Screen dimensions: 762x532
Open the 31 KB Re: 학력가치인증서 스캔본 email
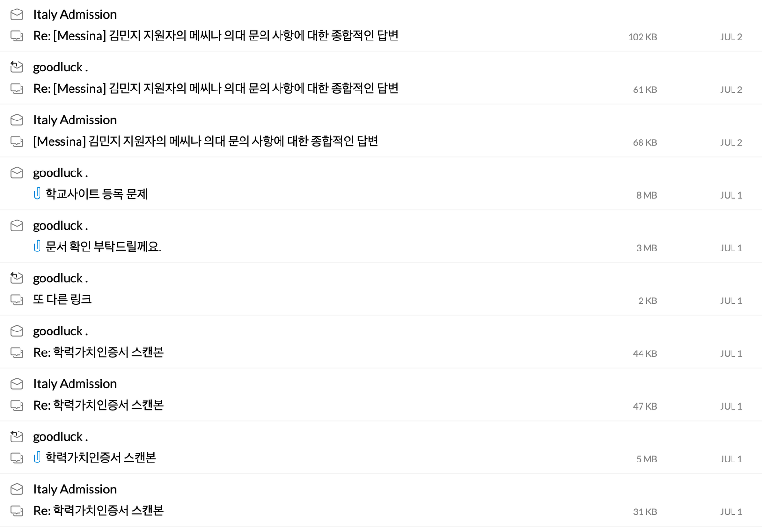coord(99,511)
